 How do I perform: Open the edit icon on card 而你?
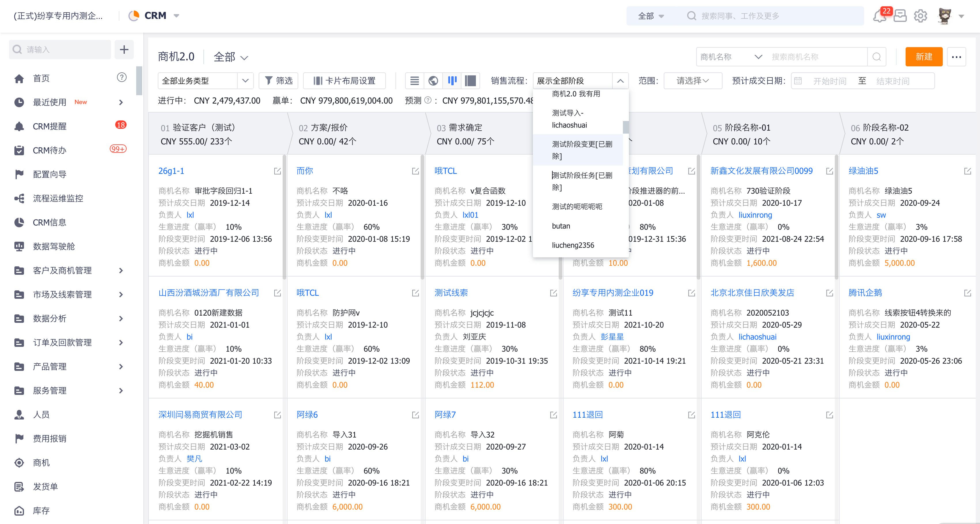point(415,171)
